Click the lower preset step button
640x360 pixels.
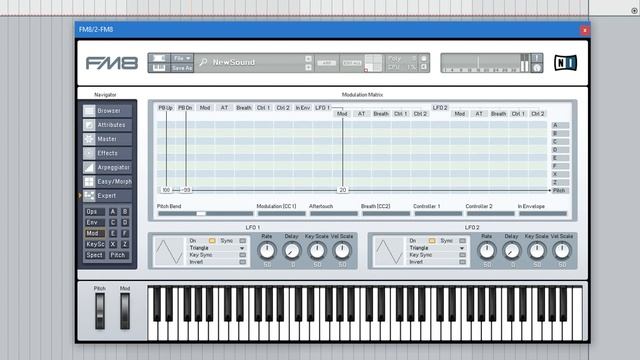pos(308,67)
